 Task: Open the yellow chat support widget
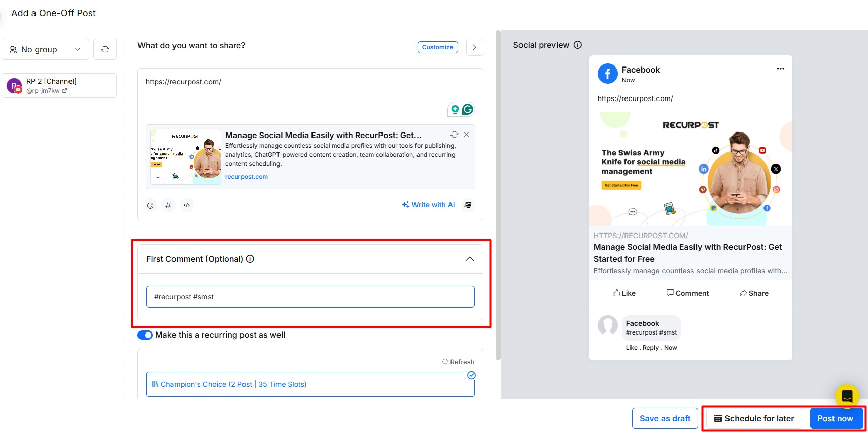click(847, 396)
